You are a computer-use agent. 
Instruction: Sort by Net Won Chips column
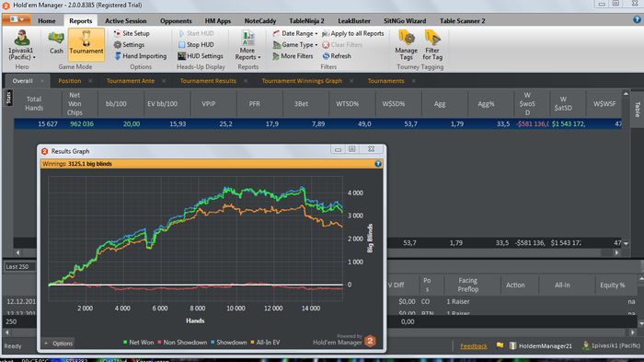(75, 104)
